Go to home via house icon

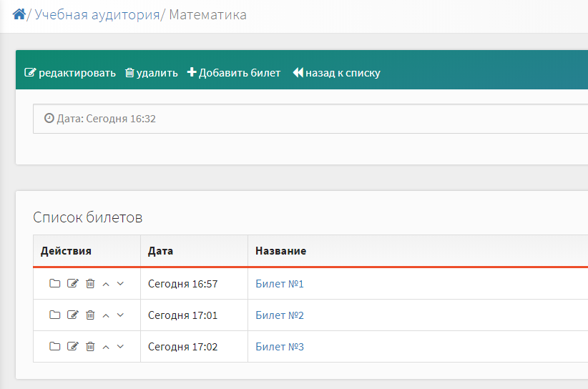click(x=19, y=14)
